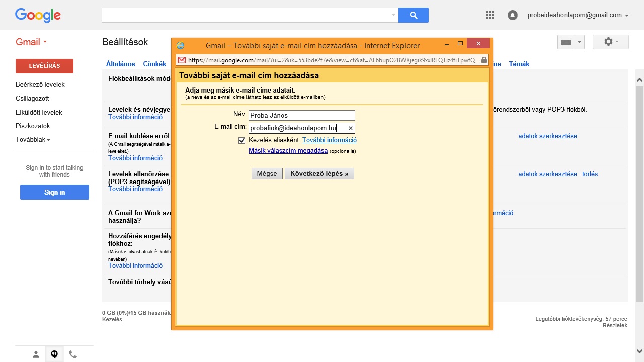Switch to the Címkék settings tab

click(x=154, y=64)
